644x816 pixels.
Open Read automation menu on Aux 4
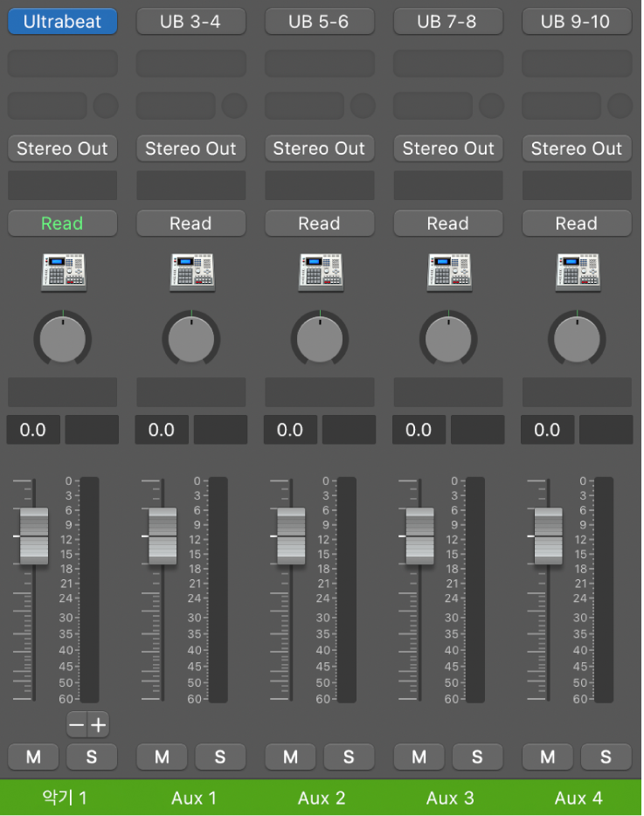(x=577, y=224)
